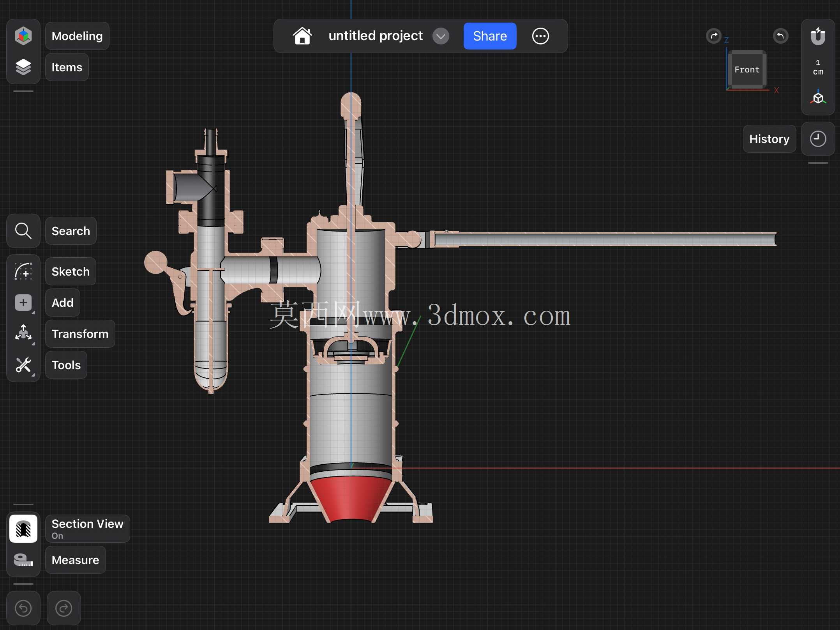The height and width of the screenshot is (630, 840).
Task: Open the Tools wrench icon
Action: [23, 365]
